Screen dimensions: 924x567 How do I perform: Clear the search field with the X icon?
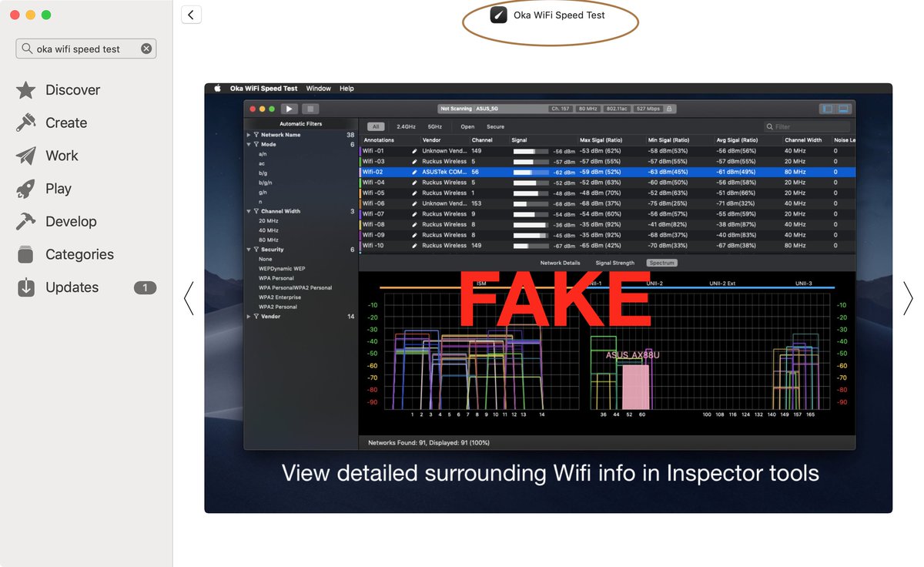(x=146, y=49)
